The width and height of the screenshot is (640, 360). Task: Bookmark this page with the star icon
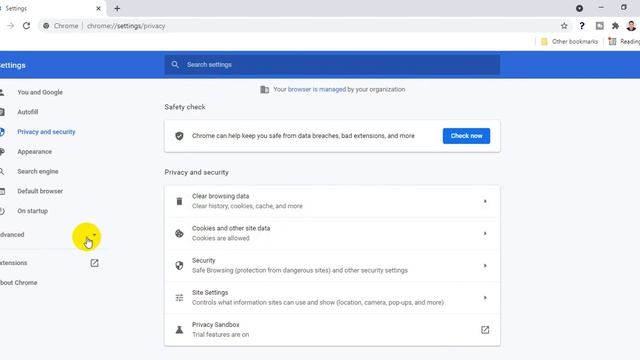click(x=564, y=26)
